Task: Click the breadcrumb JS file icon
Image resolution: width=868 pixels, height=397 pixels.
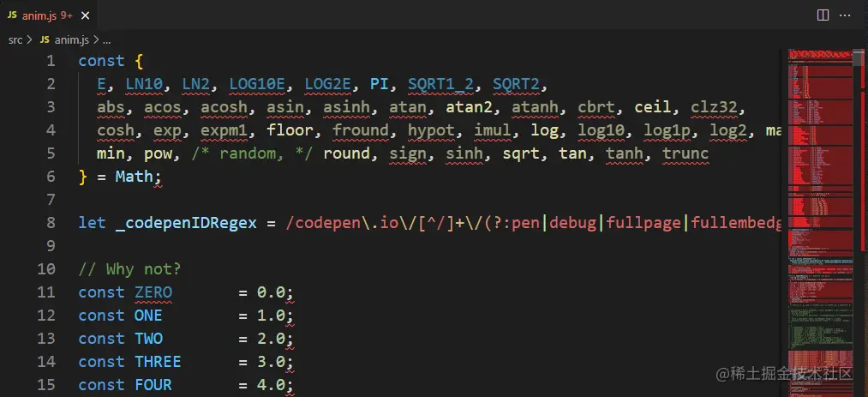Action: (x=45, y=39)
